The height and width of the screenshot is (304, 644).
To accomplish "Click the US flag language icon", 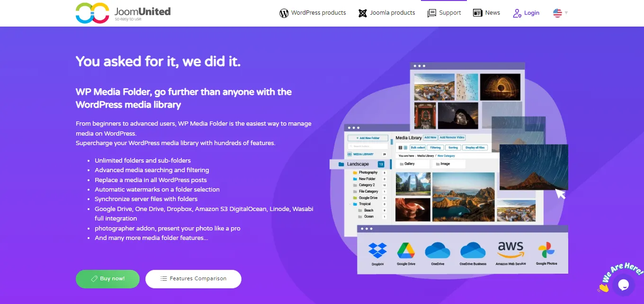I will (557, 13).
